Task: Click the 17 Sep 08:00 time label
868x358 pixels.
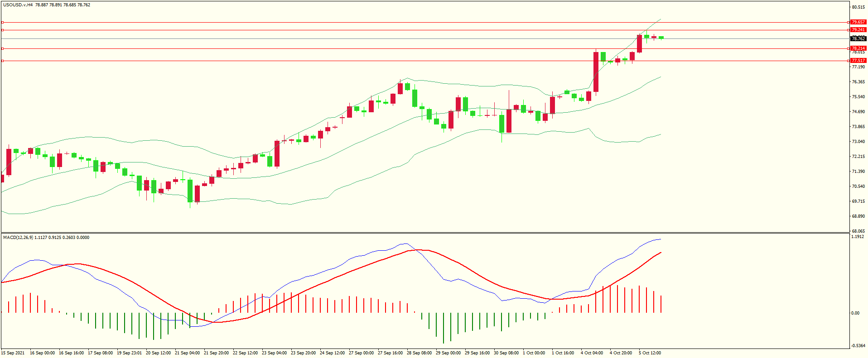Action: point(100,353)
